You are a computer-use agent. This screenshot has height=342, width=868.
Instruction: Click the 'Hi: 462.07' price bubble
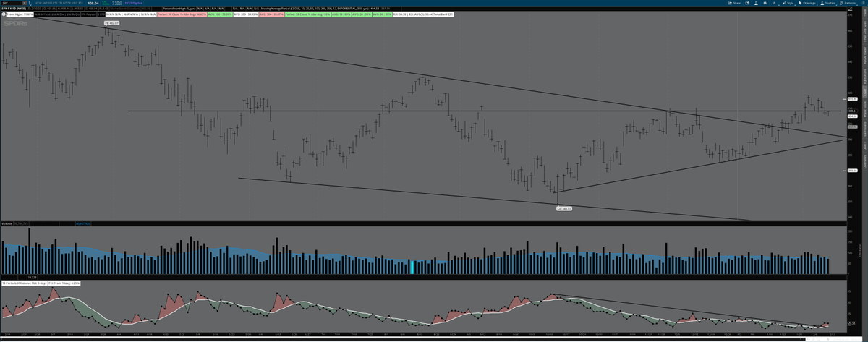(111, 23)
